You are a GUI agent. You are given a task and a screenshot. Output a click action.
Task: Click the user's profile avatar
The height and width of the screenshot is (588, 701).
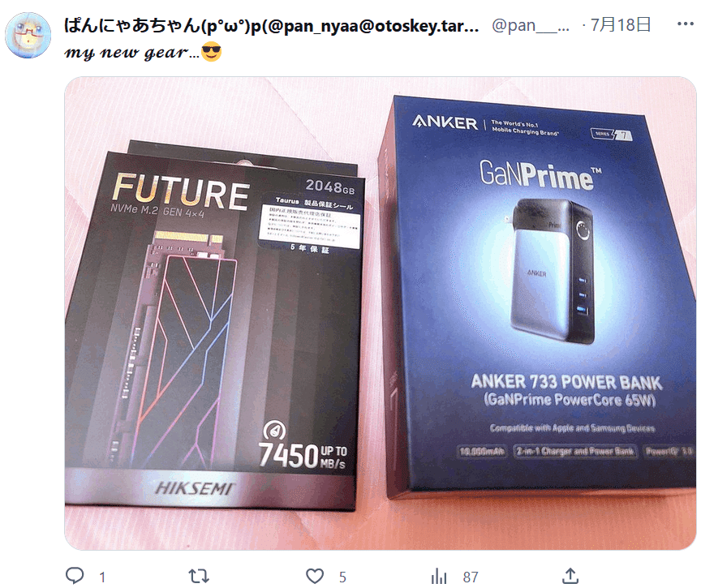pos(28,36)
